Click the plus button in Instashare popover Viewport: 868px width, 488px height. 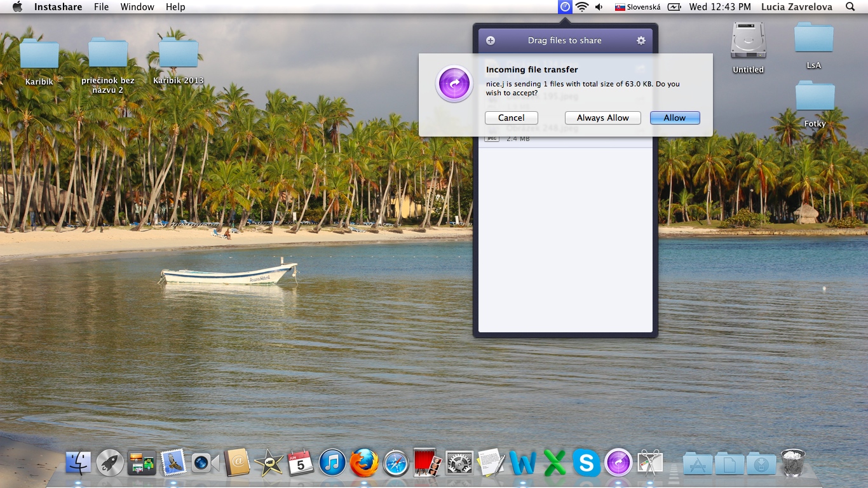pos(491,41)
